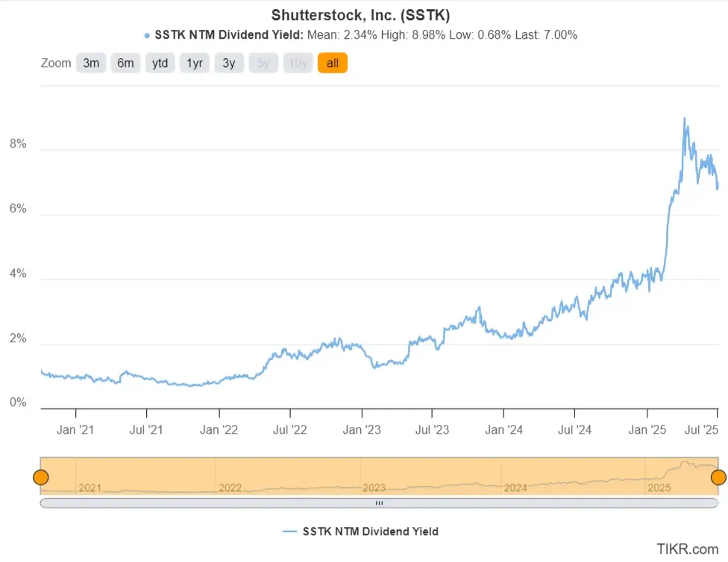Screen dimensions: 728x562
Task: Click the 2% y-axis label
Action: coord(18,338)
